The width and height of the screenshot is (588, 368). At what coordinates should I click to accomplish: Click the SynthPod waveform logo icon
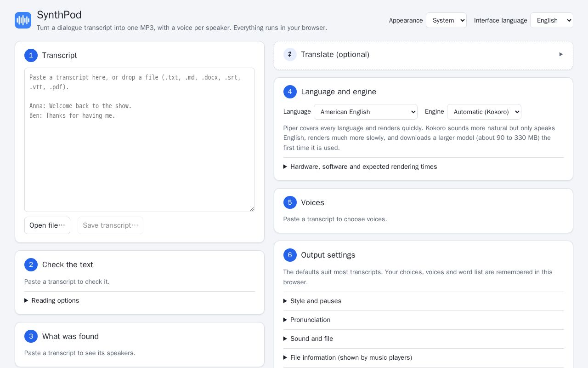click(x=23, y=20)
